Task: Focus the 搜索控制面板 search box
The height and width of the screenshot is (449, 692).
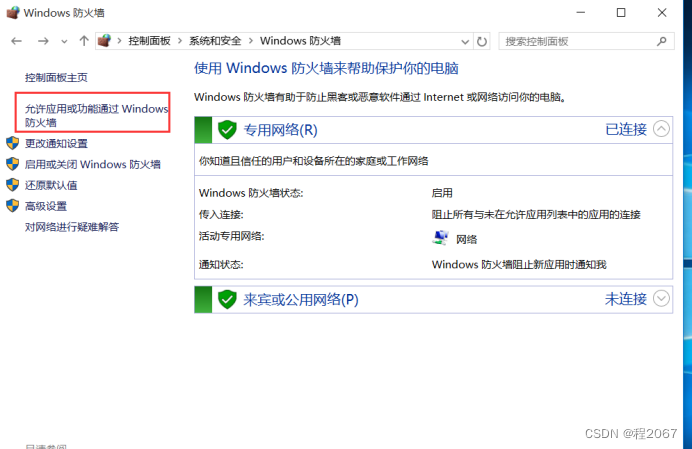Action: (586, 42)
